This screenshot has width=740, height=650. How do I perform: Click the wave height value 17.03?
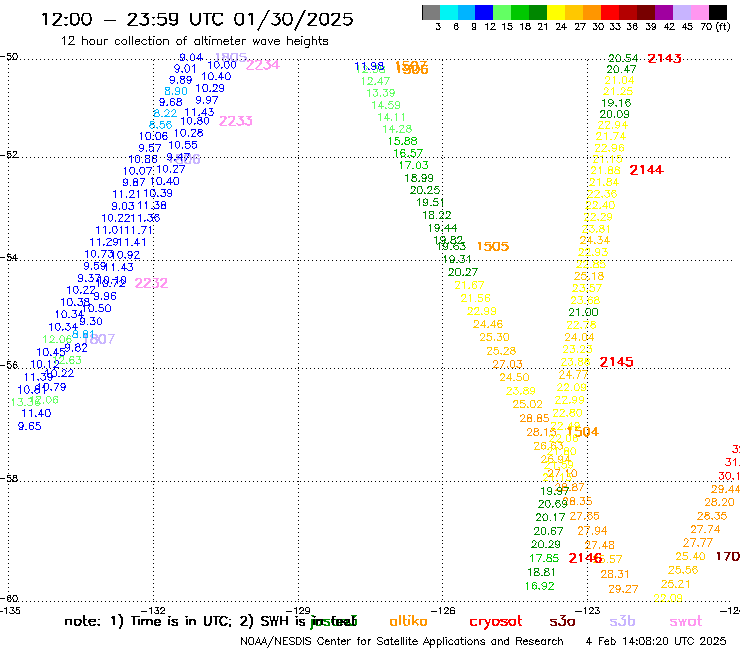[x=413, y=165]
